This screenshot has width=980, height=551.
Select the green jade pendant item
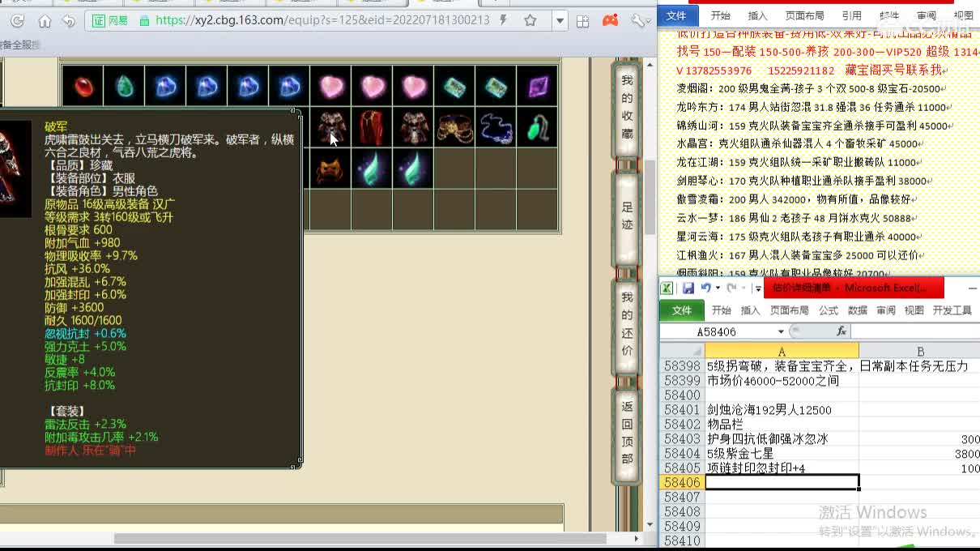(x=537, y=127)
